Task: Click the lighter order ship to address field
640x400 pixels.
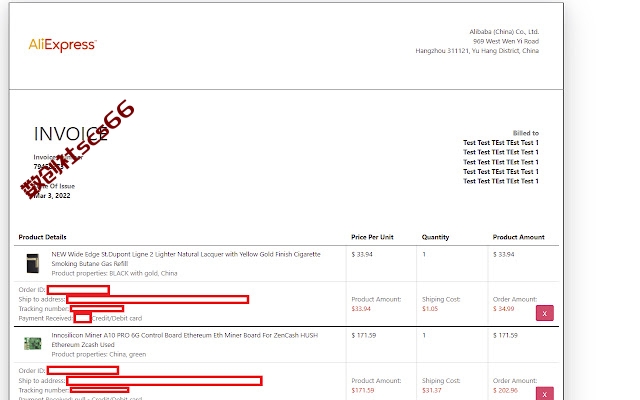Action: pos(158,300)
